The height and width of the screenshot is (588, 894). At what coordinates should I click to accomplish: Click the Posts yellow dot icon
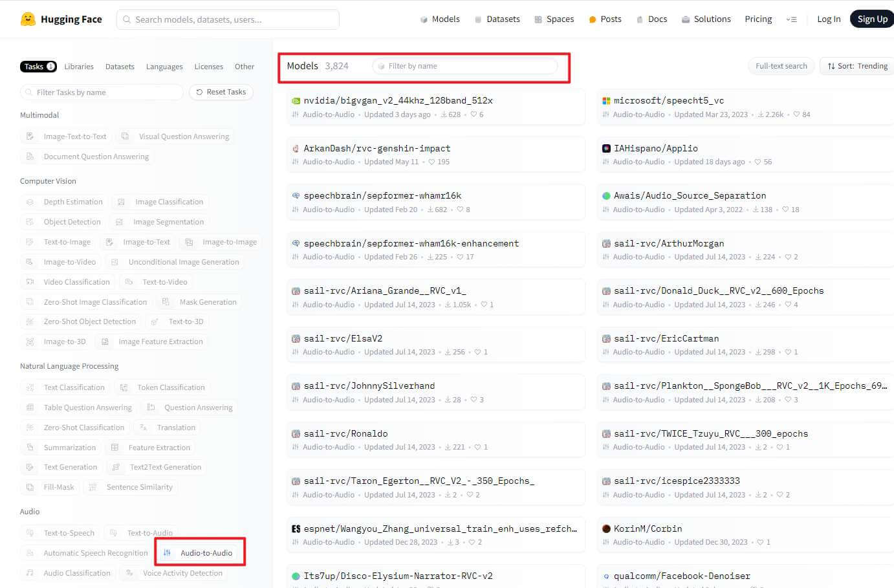coord(593,19)
